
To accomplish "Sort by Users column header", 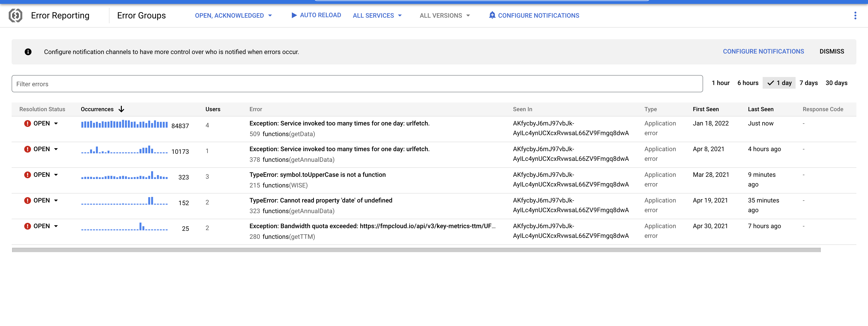I will click(x=213, y=109).
